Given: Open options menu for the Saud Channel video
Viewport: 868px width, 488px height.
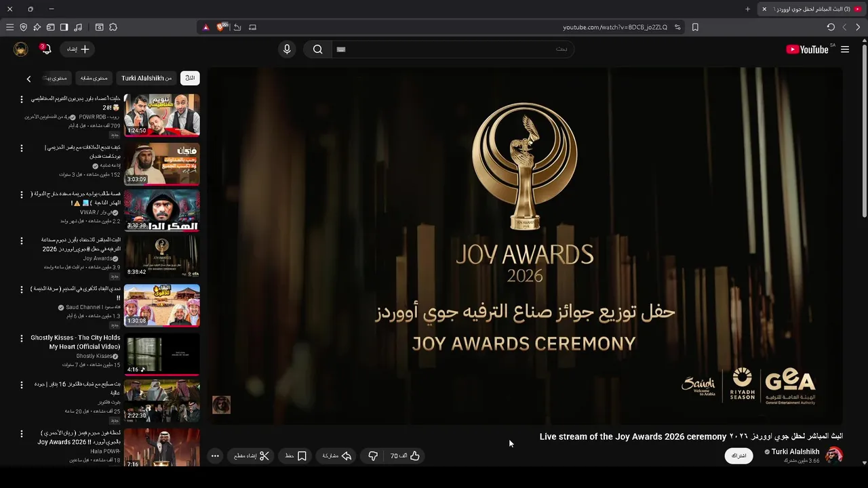Looking at the screenshot, I should pyautogui.click(x=21, y=289).
